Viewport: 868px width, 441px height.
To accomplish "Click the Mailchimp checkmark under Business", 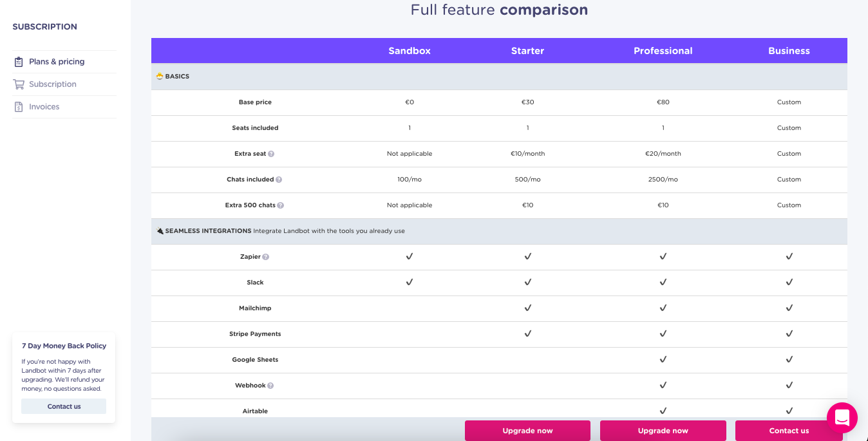I will point(789,308).
